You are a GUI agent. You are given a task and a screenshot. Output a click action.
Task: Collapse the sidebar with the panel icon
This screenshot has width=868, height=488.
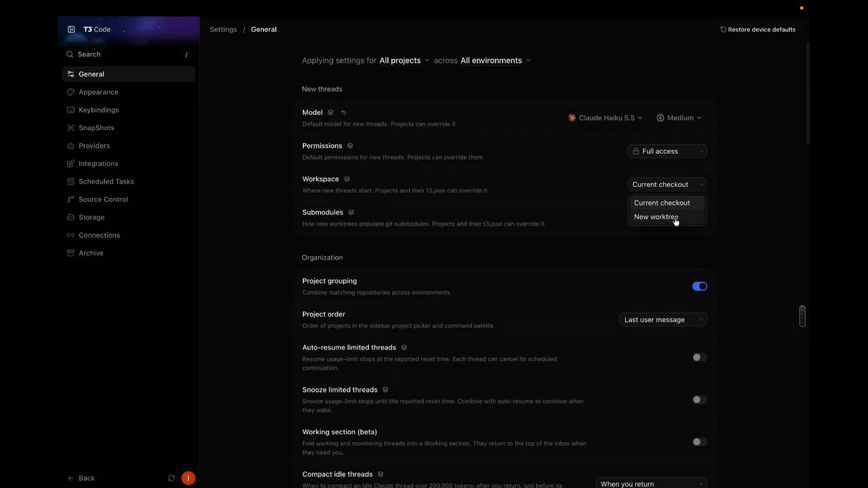tap(71, 29)
